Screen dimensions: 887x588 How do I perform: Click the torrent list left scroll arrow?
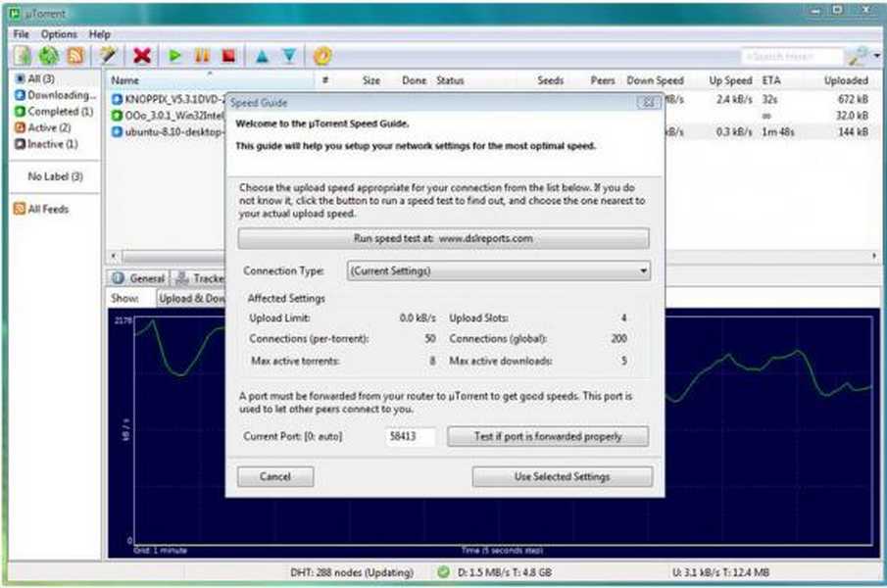114,256
